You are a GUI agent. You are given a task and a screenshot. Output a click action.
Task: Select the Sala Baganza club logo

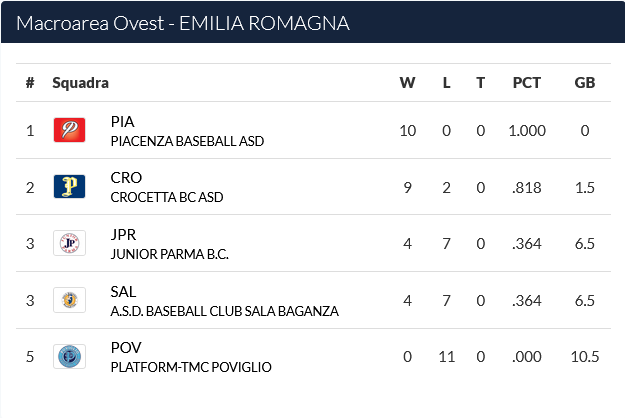(x=69, y=300)
